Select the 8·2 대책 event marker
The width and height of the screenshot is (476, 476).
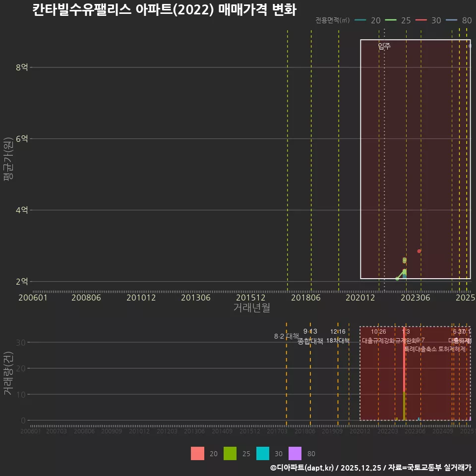click(x=287, y=337)
